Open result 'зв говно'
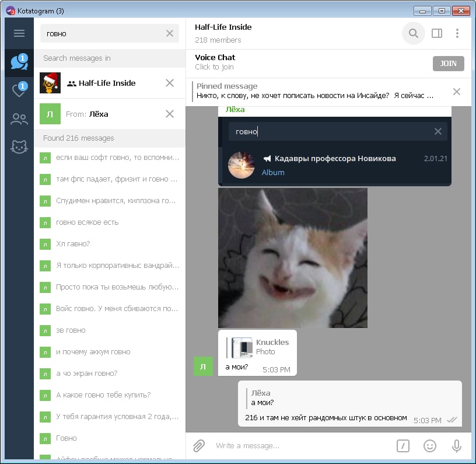The width and height of the screenshot is (476, 464). [x=110, y=330]
